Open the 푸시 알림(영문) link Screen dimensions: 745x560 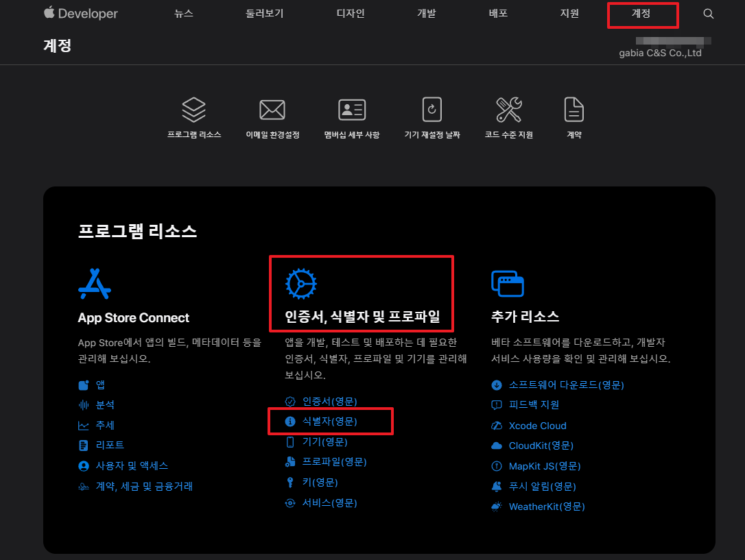click(x=542, y=487)
